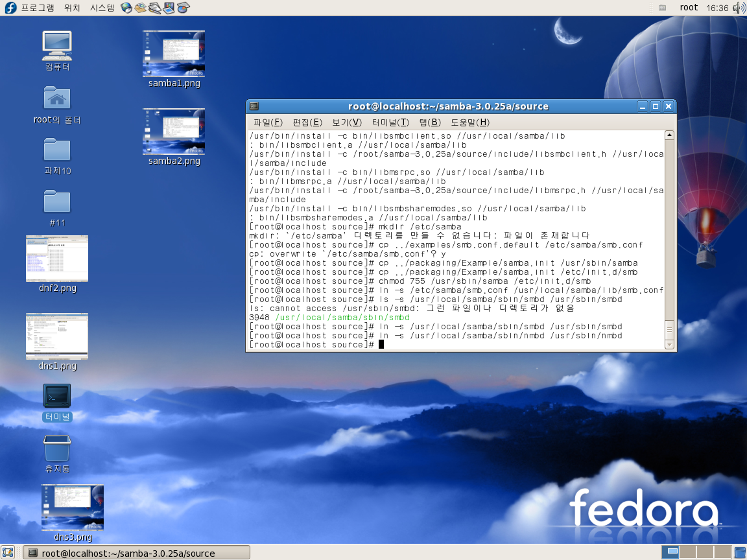Screen dimensions: 747x560
Task: Open the terminal's 편집(E) menu
Action: [x=307, y=122]
